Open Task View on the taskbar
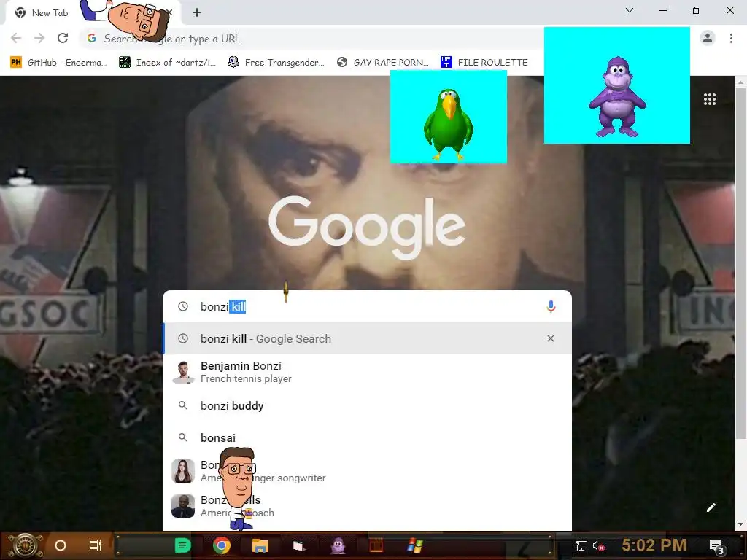 [x=96, y=545]
